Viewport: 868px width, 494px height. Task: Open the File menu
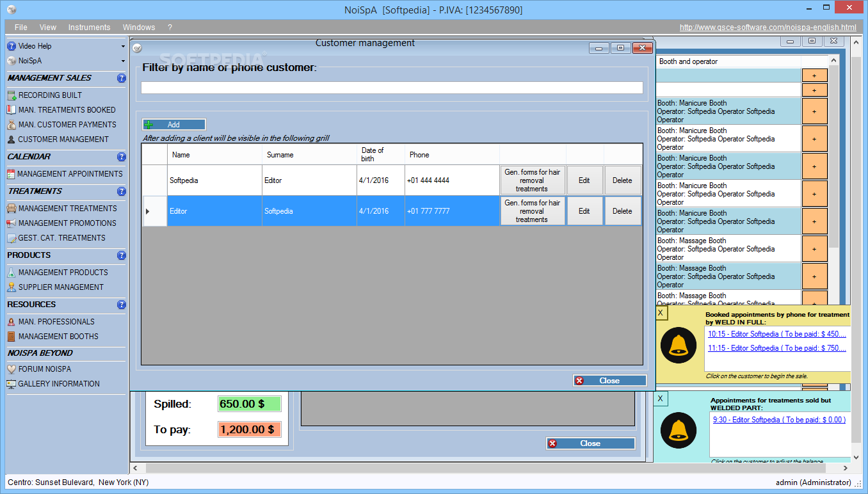pos(21,28)
